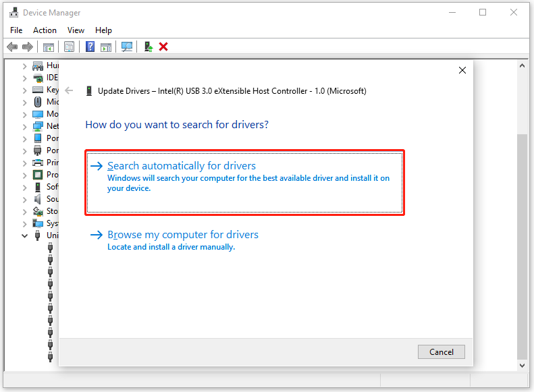Expand the Mice tree node

pyautogui.click(x=24, y=103)
